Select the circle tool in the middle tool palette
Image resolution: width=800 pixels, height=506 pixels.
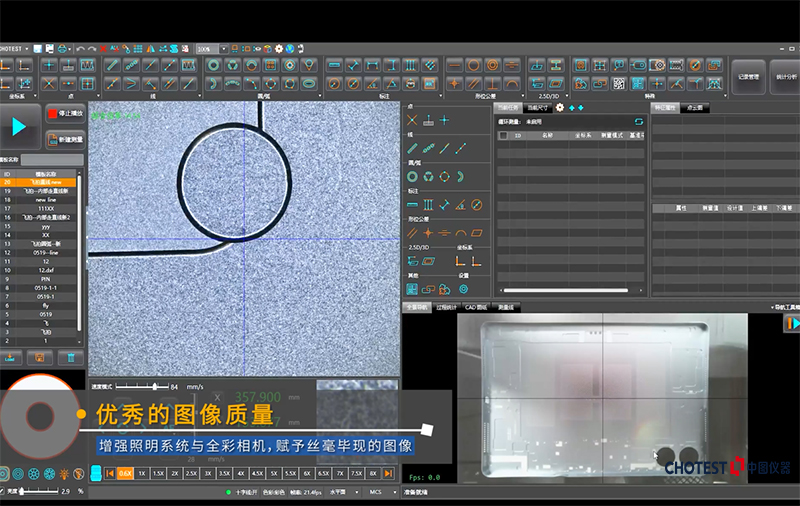(412, 176)
